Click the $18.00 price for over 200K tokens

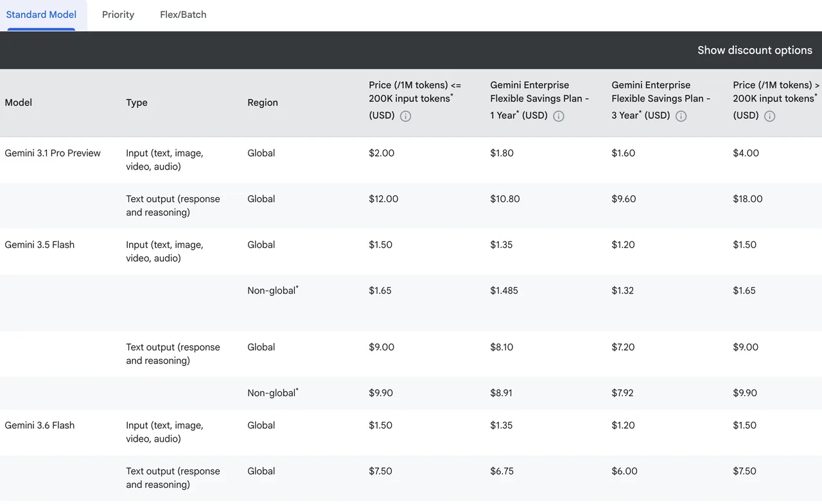[748, 199]
